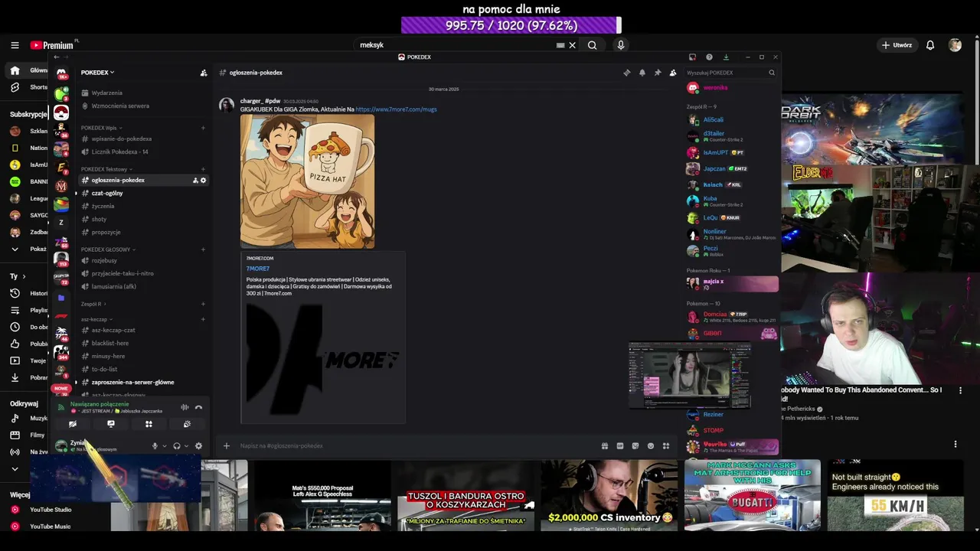Open Discord help icon in title bar
This screenshot has width=980, height=551.
click(x=709, y=57)
